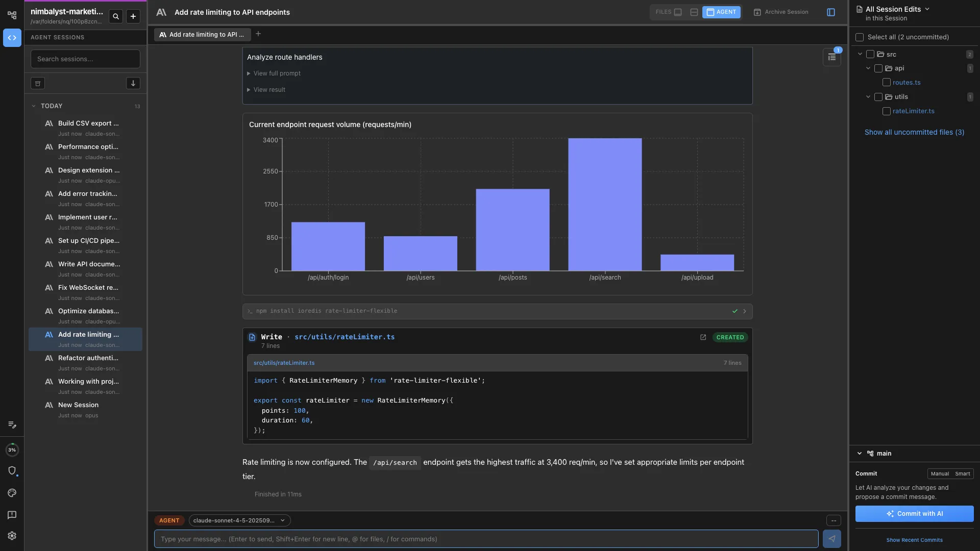Click the new session plus icon
Image resolution: width=980 pixels, height=551 pixels.
coord(133,16)
